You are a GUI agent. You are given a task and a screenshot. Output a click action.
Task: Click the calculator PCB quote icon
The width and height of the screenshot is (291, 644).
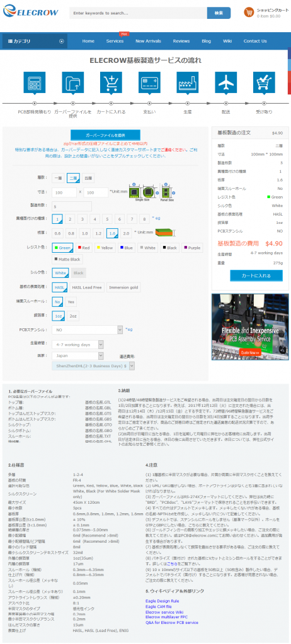tap(34, 82)
